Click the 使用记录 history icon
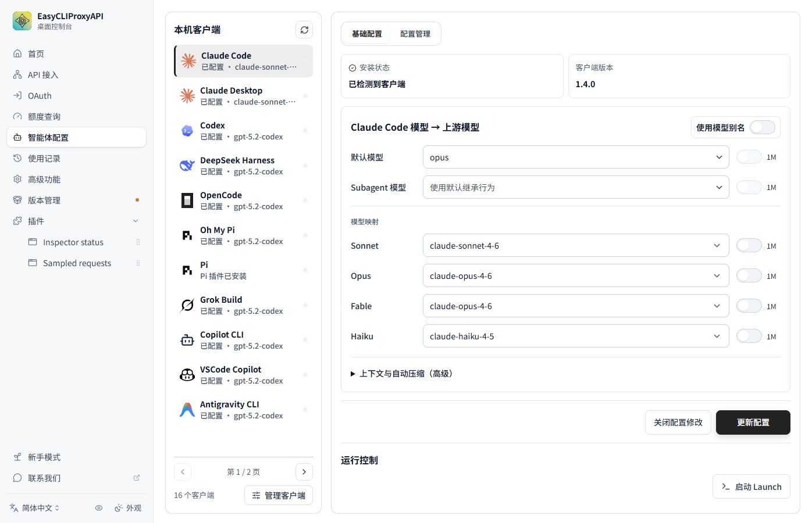 click(17, 158)
